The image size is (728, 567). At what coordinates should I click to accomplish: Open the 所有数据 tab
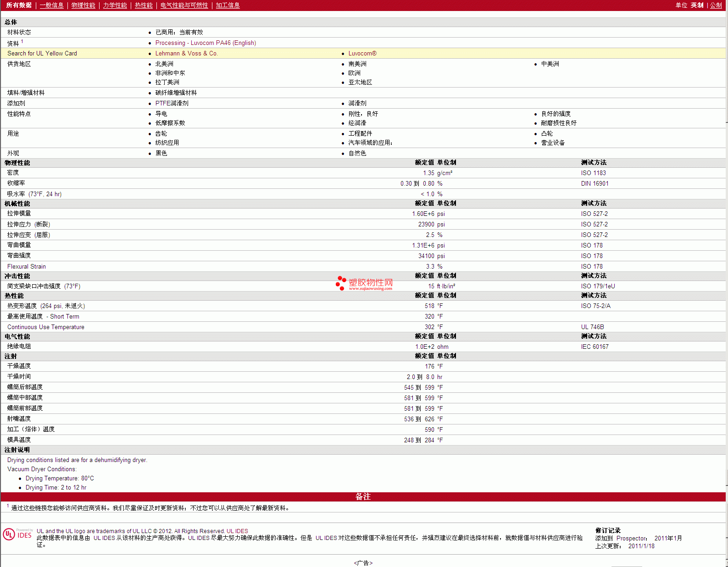19,5
